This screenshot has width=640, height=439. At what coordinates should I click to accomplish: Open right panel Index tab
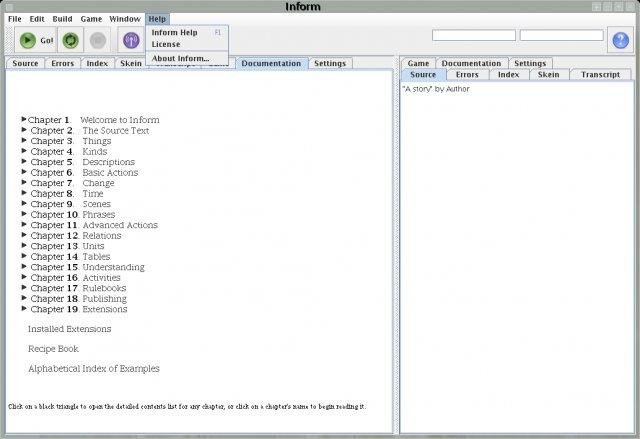[509, 75]
